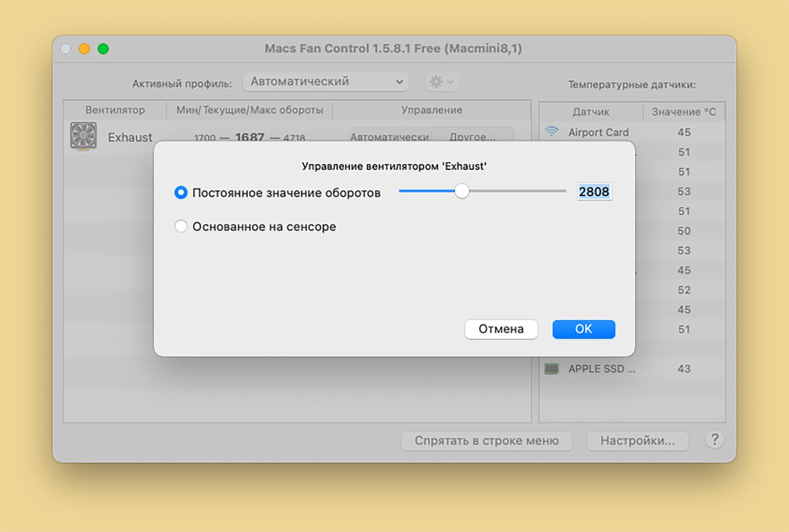Select the APPLE SSD sensor row
The image size is (789, 532).
(632, 369)
